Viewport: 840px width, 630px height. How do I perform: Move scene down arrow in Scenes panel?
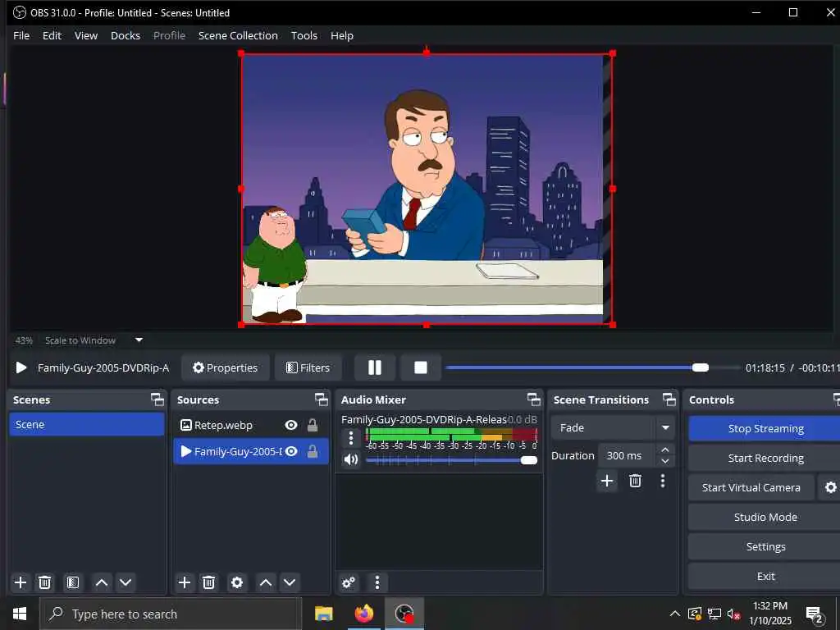pos(126,582)
